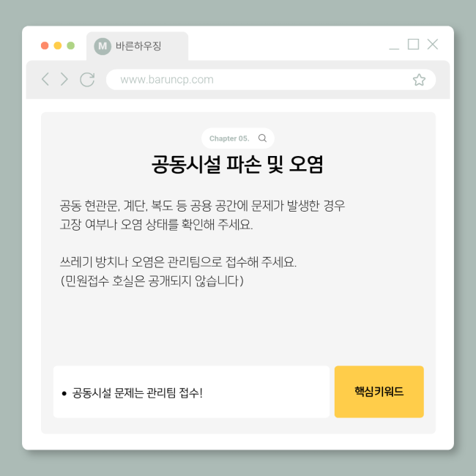Click the browser back arrow

[x=45, y=79]
